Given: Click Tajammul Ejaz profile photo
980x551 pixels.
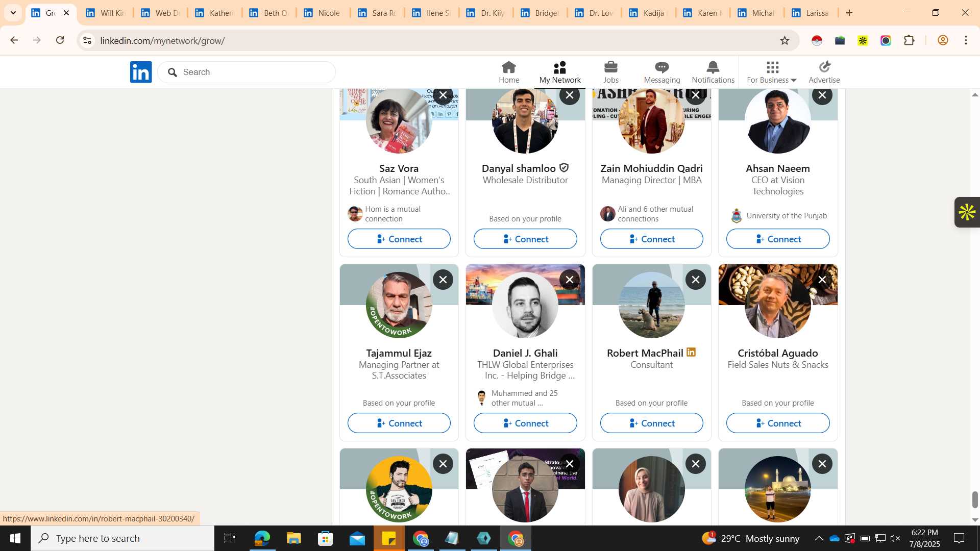Looking at the screenshot, I should 399,305.
